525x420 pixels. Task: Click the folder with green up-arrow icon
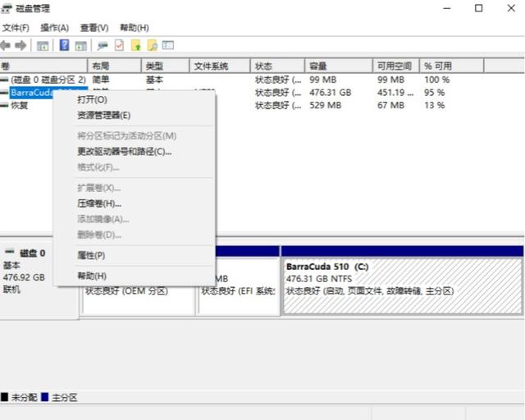pyautogui.click(x=136, y=45)
